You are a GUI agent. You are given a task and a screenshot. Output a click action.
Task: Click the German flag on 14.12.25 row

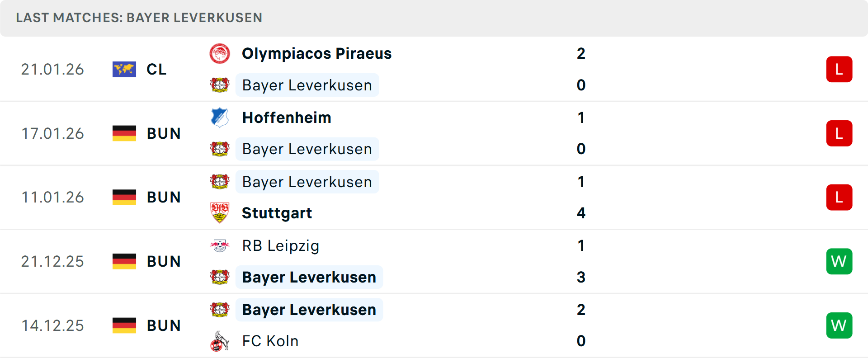pos(124,325)
